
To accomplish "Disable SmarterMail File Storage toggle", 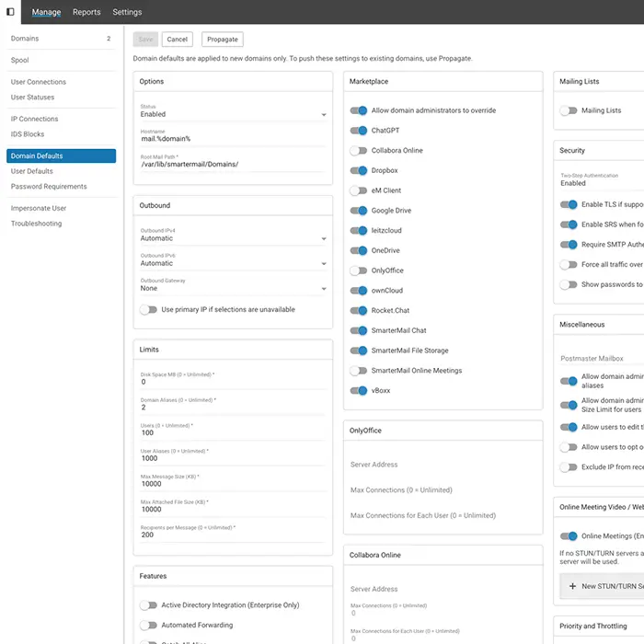I will [x=359, y=351].
